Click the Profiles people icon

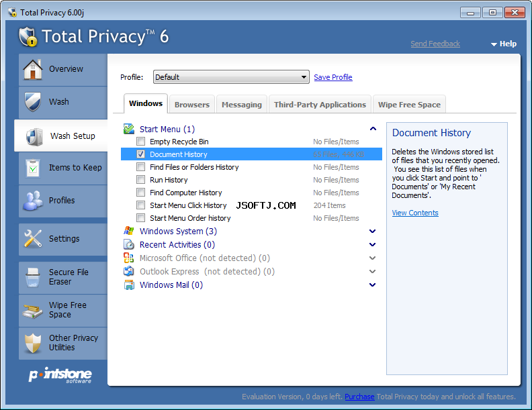click(x=33, y=201)
